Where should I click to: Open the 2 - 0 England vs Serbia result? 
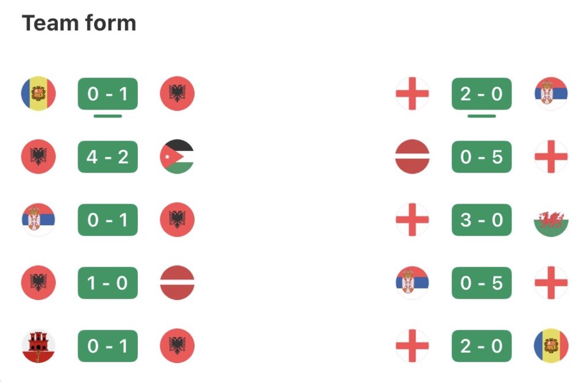click(x=481, y=93)
